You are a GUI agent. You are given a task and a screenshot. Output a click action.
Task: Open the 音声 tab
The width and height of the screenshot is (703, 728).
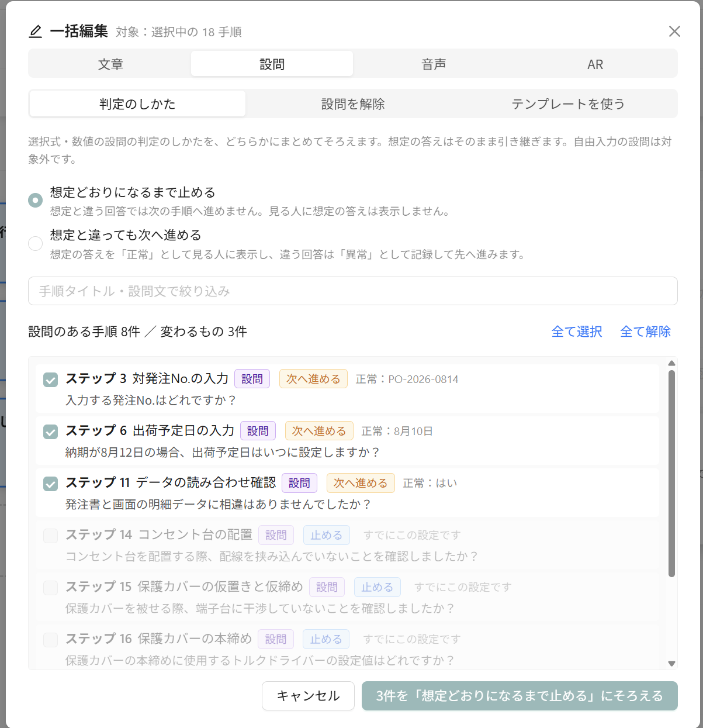click(x=434, y=64)
